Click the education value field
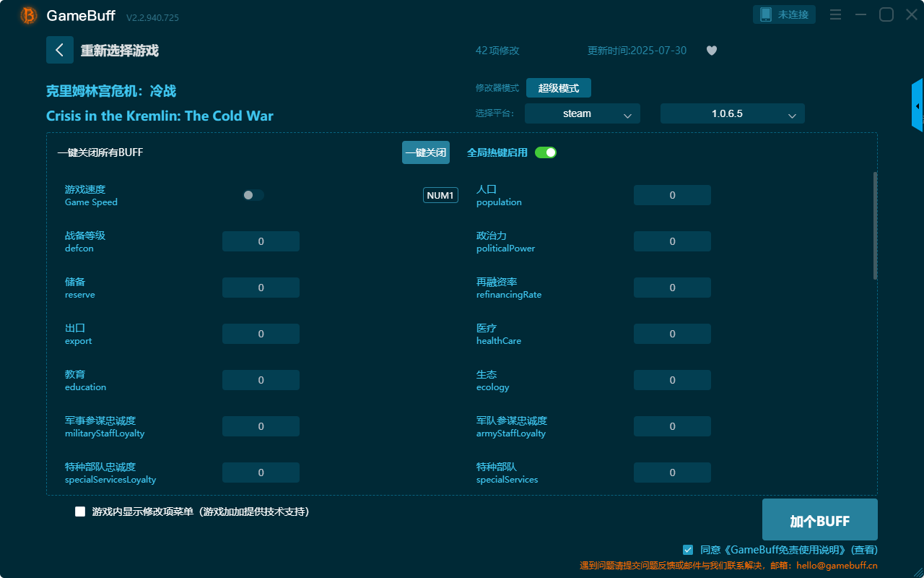 261,380
